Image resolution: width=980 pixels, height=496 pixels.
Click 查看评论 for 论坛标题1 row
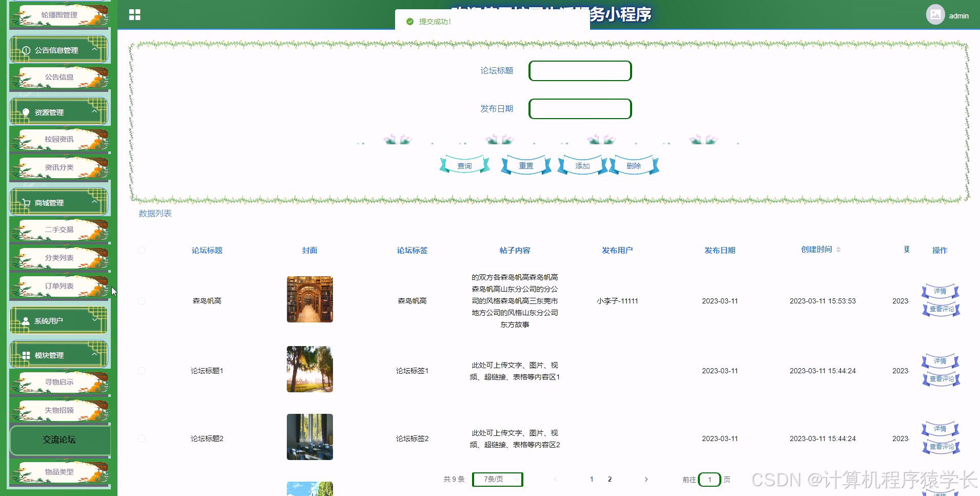(941, 379)
